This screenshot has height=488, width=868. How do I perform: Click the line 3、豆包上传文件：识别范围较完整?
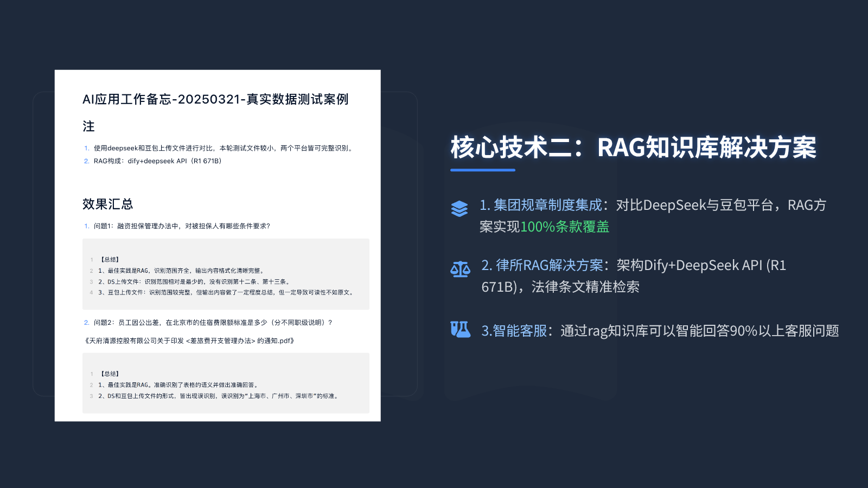[x=227, y=292]
